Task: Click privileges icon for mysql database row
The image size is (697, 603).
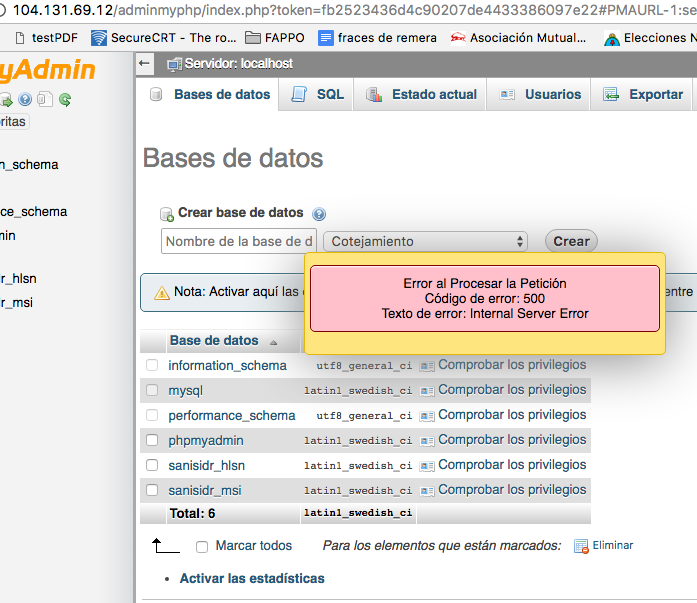Action: coord(427,391)
